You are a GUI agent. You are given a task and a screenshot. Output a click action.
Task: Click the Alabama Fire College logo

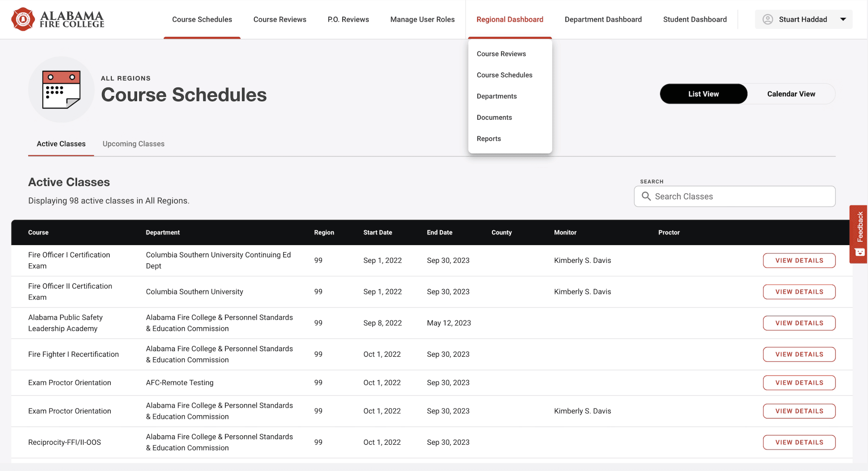pos(58,19)
